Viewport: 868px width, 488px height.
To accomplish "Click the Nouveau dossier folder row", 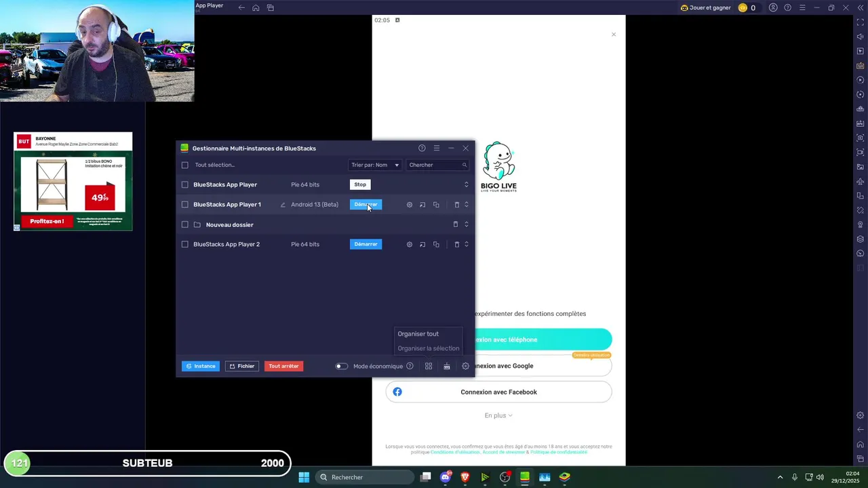I will [x=325, y=224].
